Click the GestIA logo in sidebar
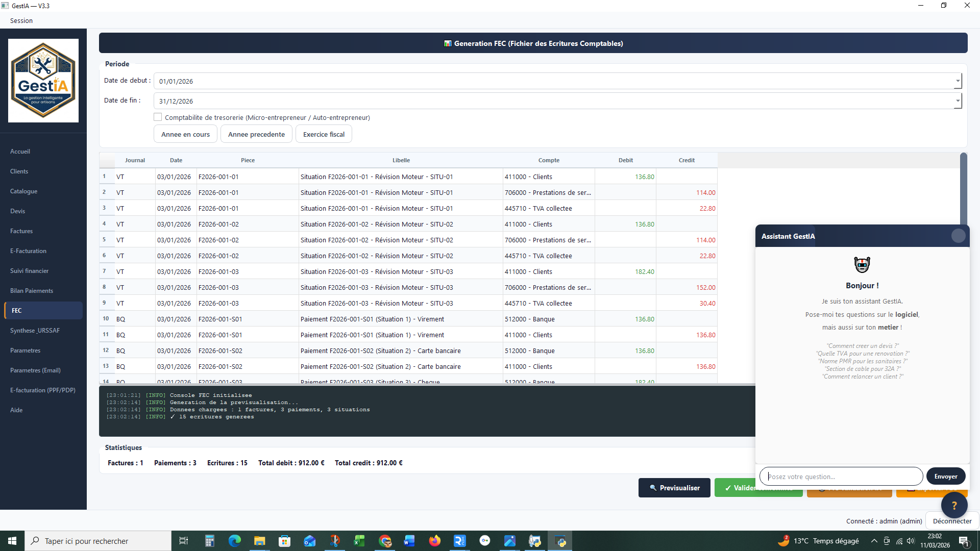 click(43, 81)
